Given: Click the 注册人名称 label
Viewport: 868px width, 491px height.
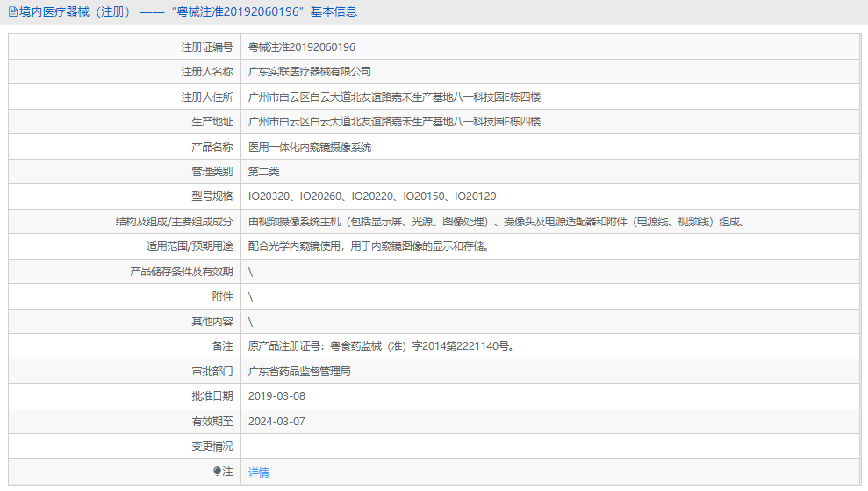Looking at the screenshot, I should (207, 71).
